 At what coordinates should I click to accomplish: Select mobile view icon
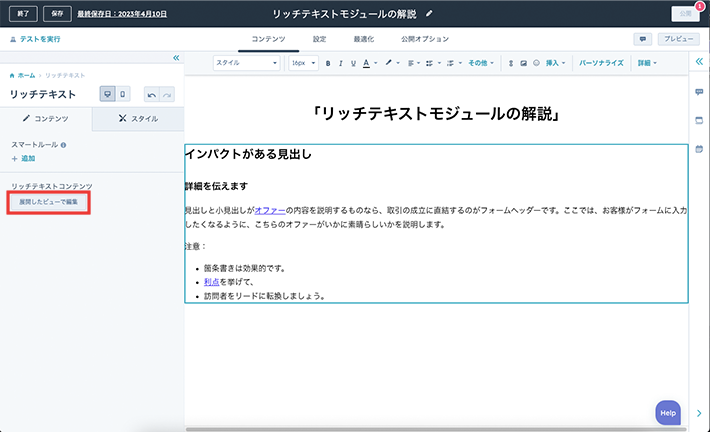tap(123, 94)
